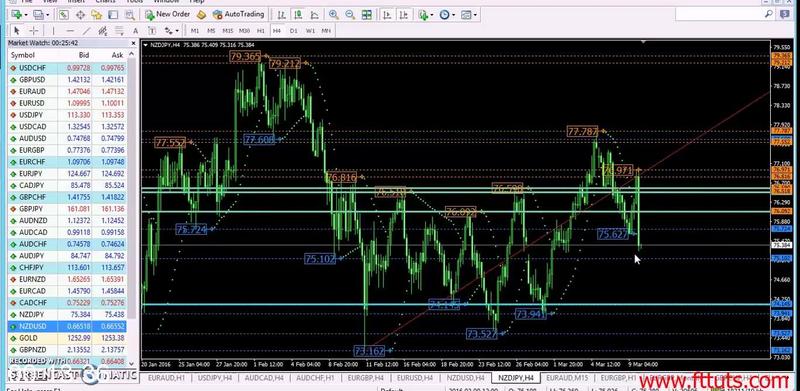Expand the New Chart dropdown arrow
Screen dimensions: 800x391
click(25, 15)
